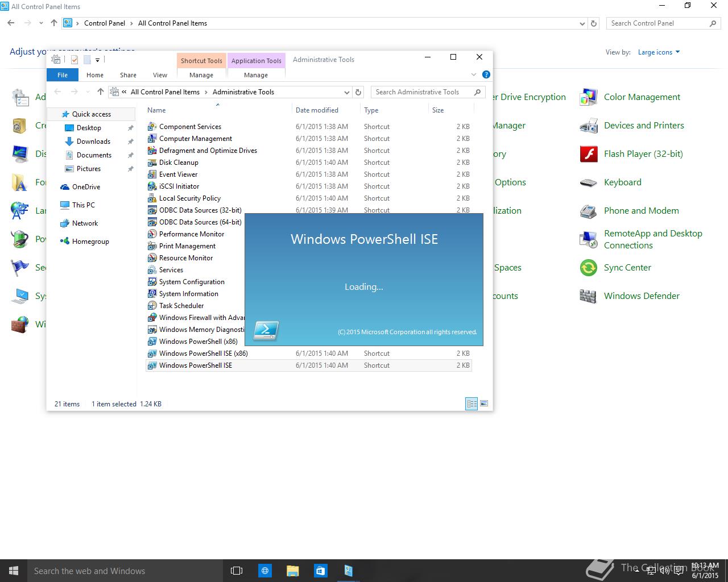This screenshot has width=728, height=582.
Task: Click the Properties quick access toolbar icon
Action: 75,60
